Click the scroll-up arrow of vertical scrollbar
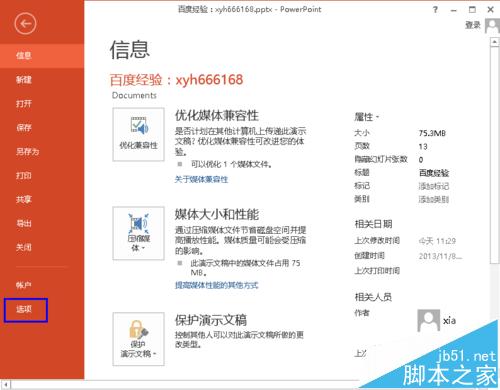 point(494,42)
